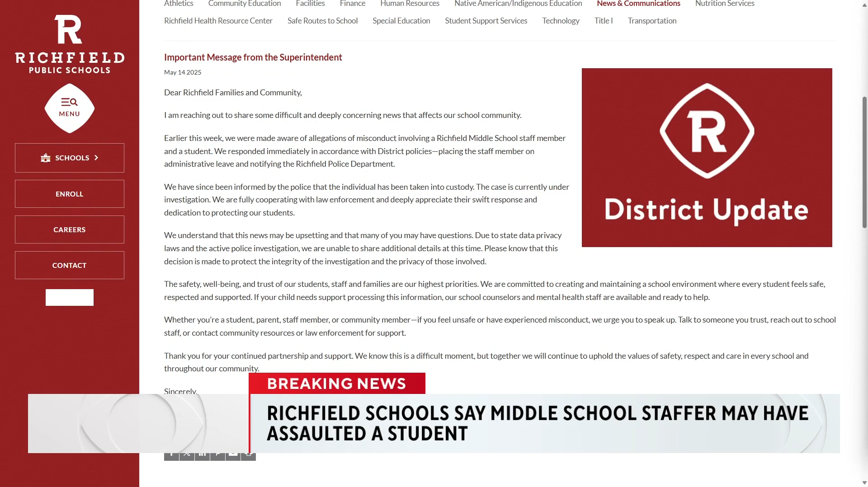Open Special Education nav link
This screenshot has width=868, height=487.
pyautogui.click(x=401, y=21)
